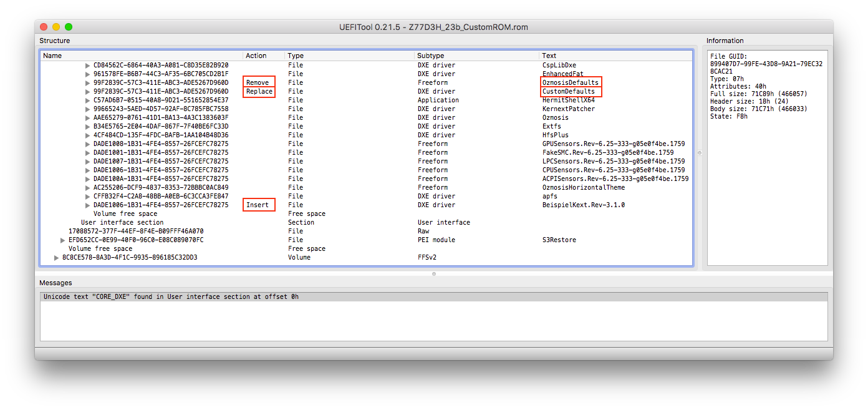Select the 8C8CE578-8A3D-4F1C-9935-896185C32DD3 volume
Screen dimensions: 868x410
130,257
